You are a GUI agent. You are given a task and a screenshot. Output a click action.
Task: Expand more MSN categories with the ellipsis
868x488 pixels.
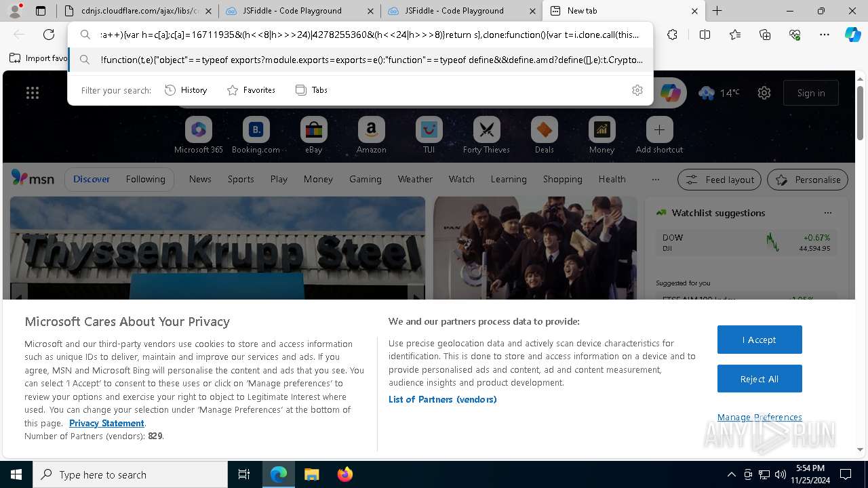655,179
